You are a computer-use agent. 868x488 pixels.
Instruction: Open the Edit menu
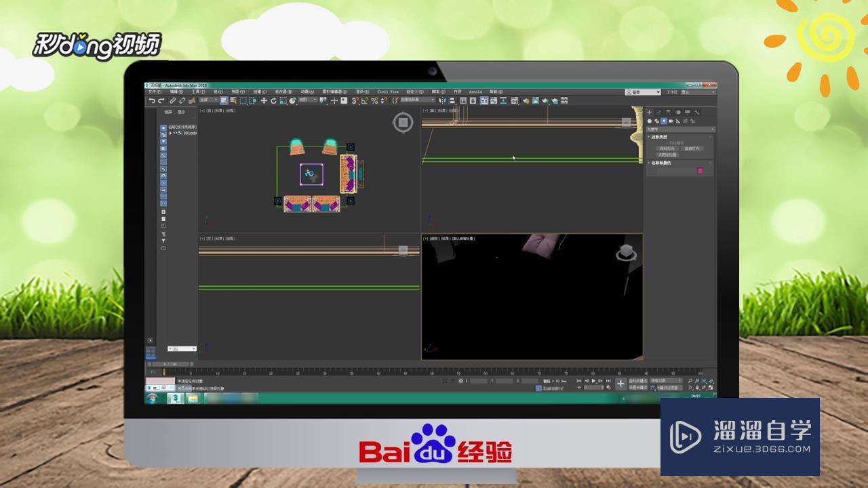(176, 91)
